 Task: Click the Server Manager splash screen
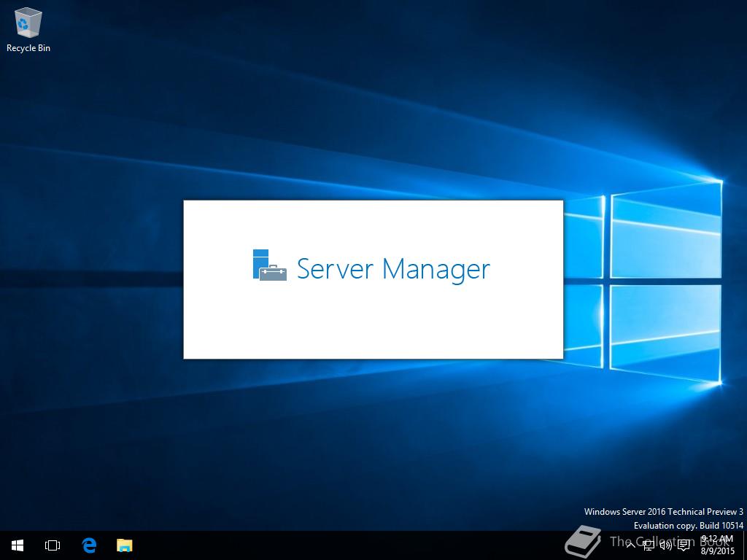click(373, 279)
